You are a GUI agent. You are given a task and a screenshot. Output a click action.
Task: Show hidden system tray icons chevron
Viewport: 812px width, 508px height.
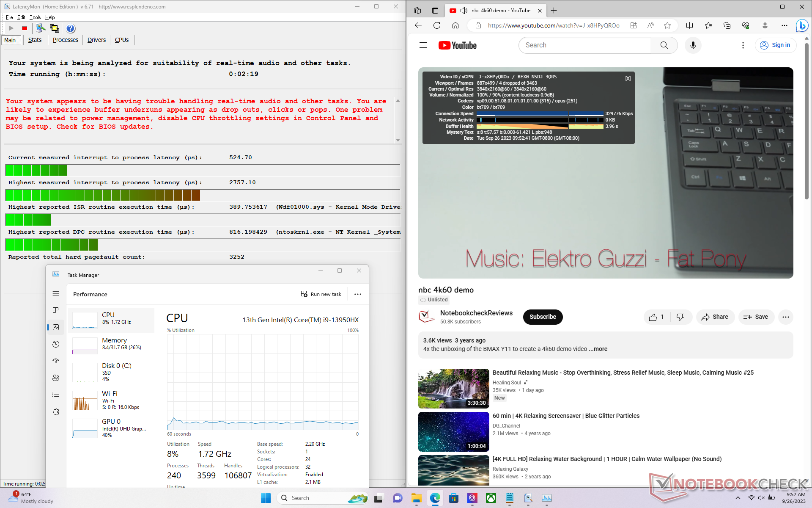[738, 498]
